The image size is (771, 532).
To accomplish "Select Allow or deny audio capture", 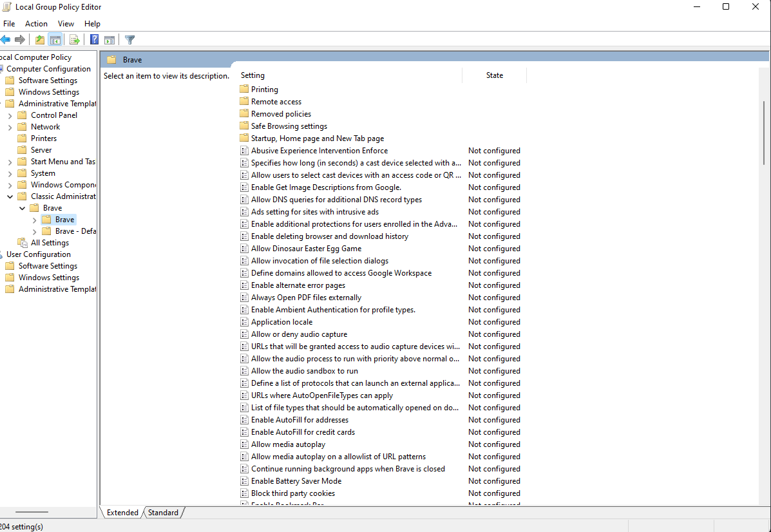I will pos(299,334).
